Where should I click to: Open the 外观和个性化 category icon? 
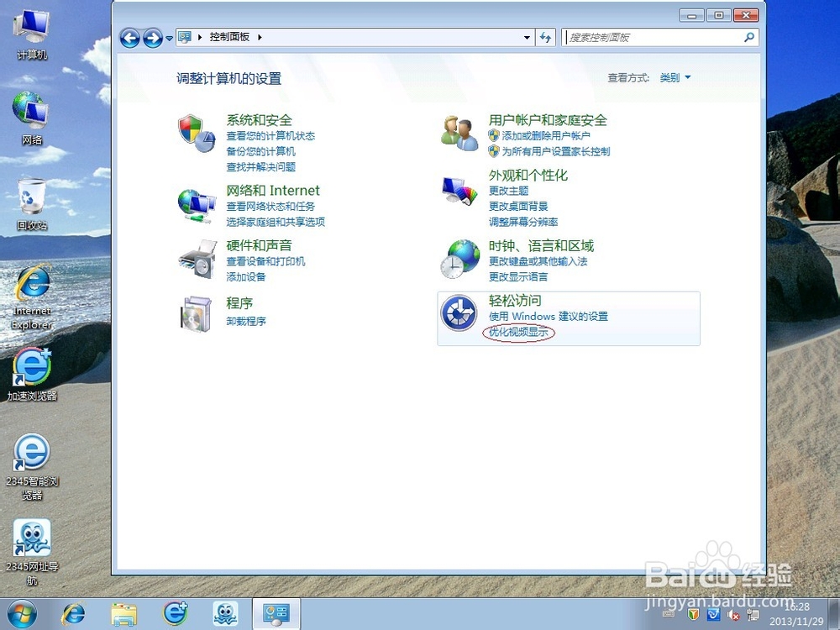pos(459,189)
